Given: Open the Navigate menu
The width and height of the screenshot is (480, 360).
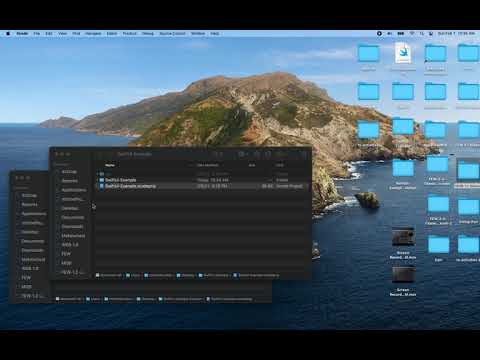Looking at the screenshot, I should 93,34.
